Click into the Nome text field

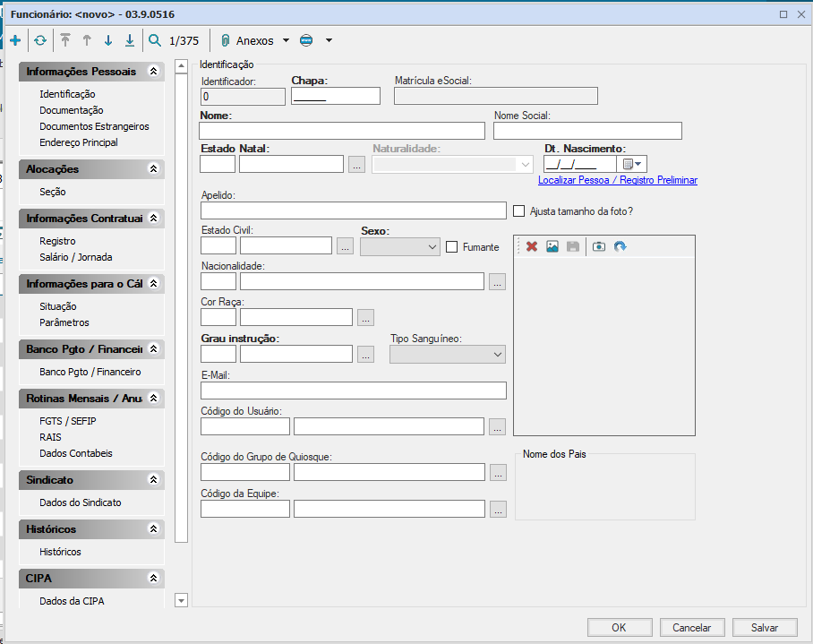342,131
